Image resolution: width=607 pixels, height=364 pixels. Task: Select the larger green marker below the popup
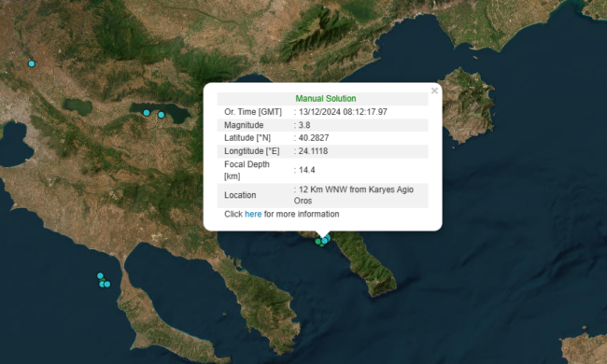tap(318, 242)
